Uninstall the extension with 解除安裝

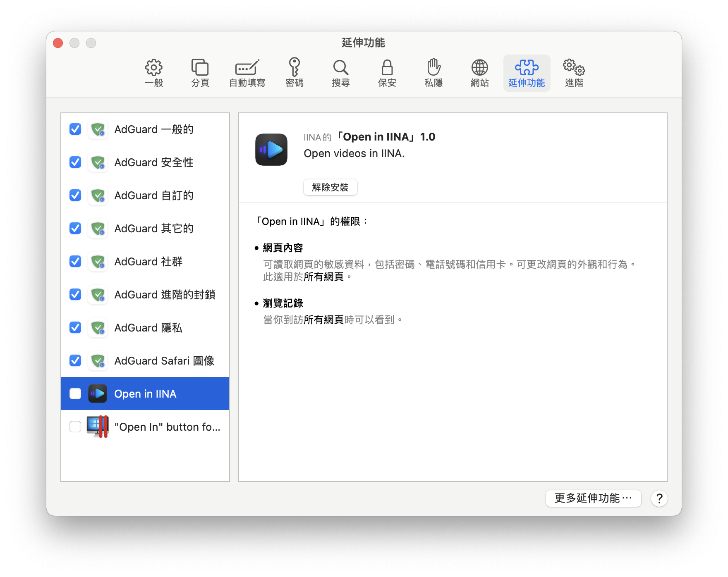(x=330, y=188)
